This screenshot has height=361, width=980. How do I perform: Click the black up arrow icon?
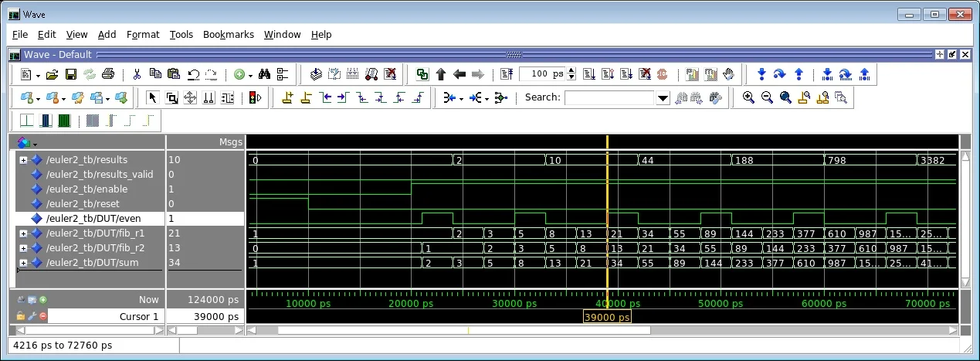441,74
